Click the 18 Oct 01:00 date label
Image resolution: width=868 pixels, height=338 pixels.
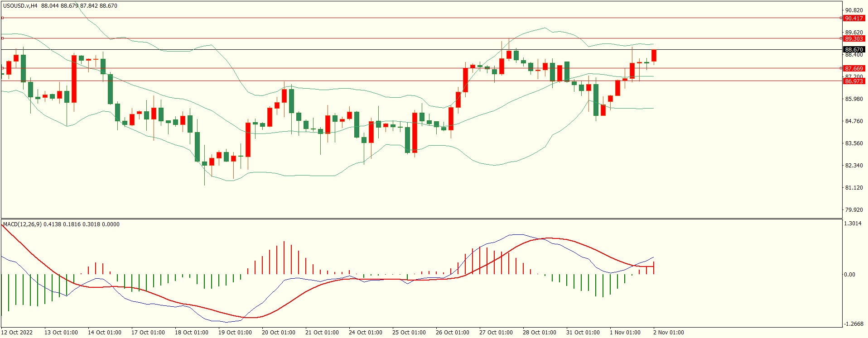coord(192,333)
